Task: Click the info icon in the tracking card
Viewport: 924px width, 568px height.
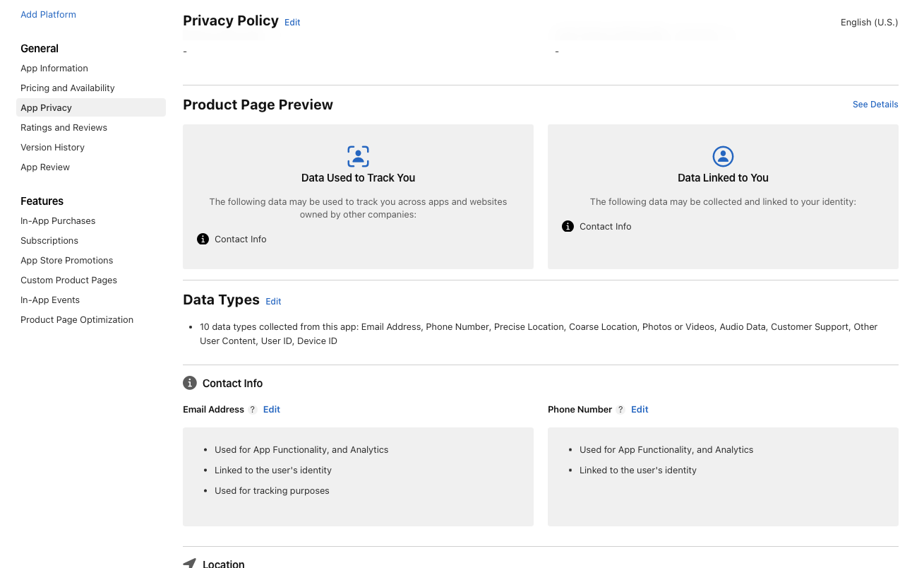Action: click(x=203, y=239)
